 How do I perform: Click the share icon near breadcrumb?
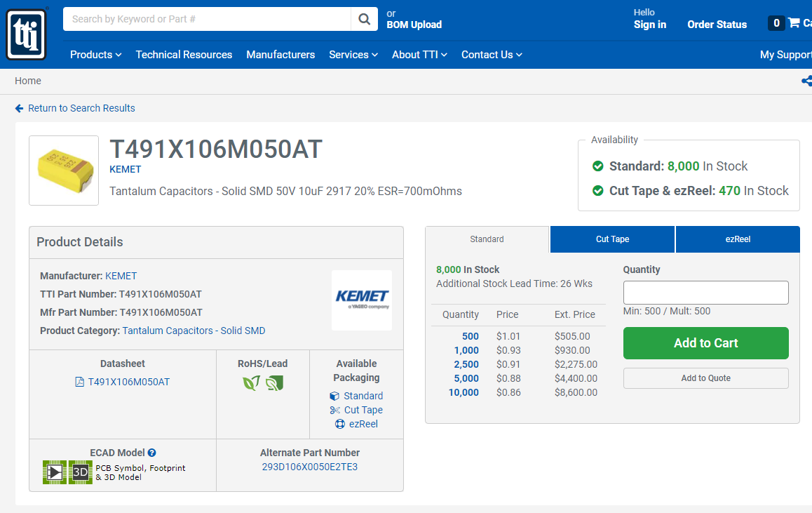(807, 81)
